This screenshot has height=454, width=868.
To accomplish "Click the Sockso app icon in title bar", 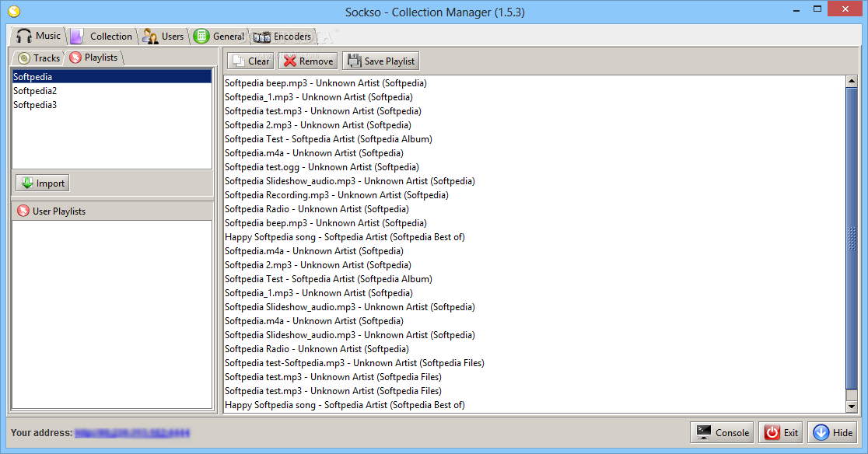I will pyautogui.click(x=15, y=11).
